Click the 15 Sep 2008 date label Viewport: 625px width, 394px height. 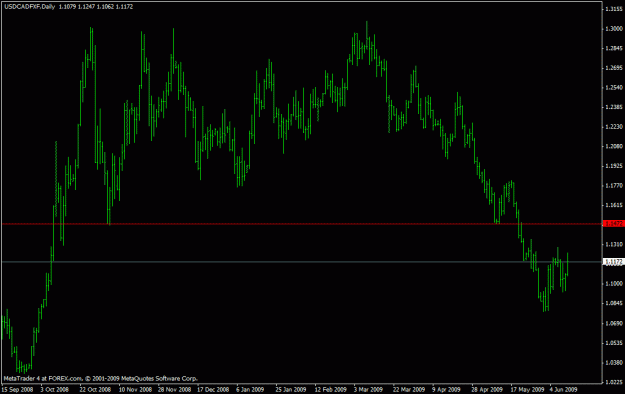[x=17, y=389]
